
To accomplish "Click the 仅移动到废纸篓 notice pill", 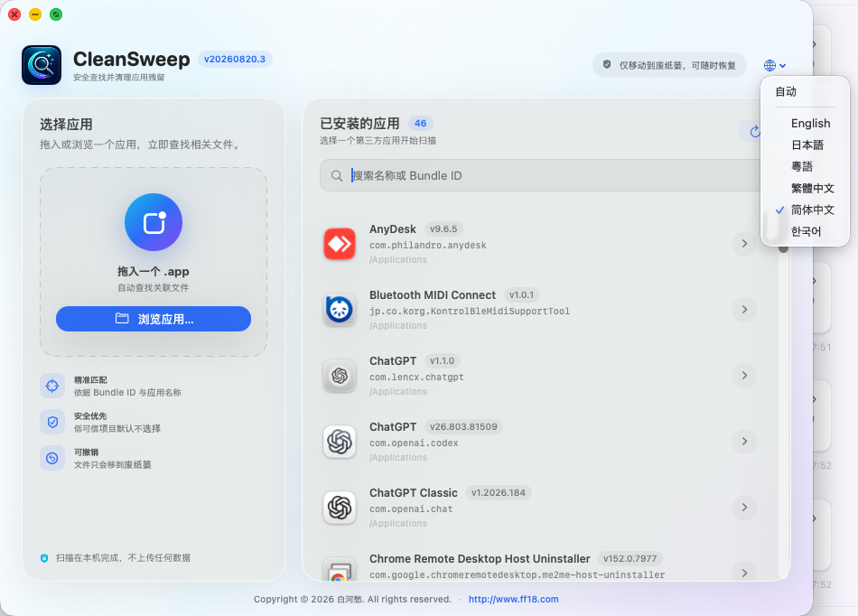I will (x=670, y=65).
